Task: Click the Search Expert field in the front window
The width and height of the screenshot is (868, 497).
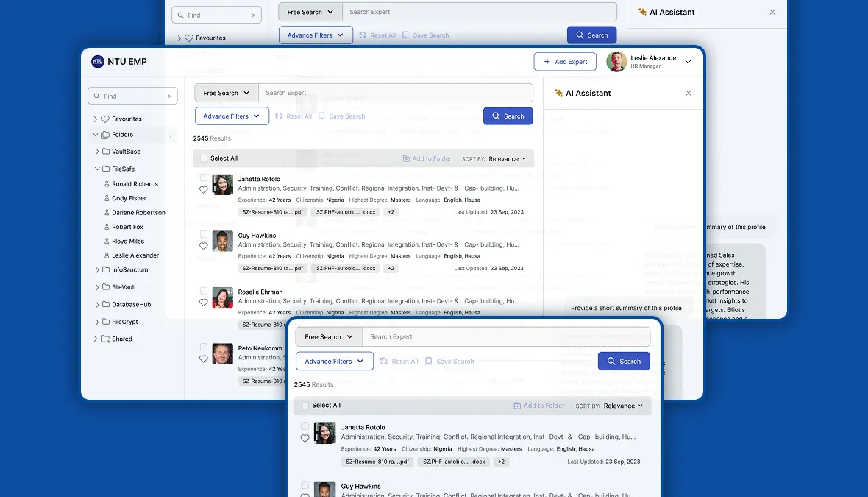Action: pos(506,337)
